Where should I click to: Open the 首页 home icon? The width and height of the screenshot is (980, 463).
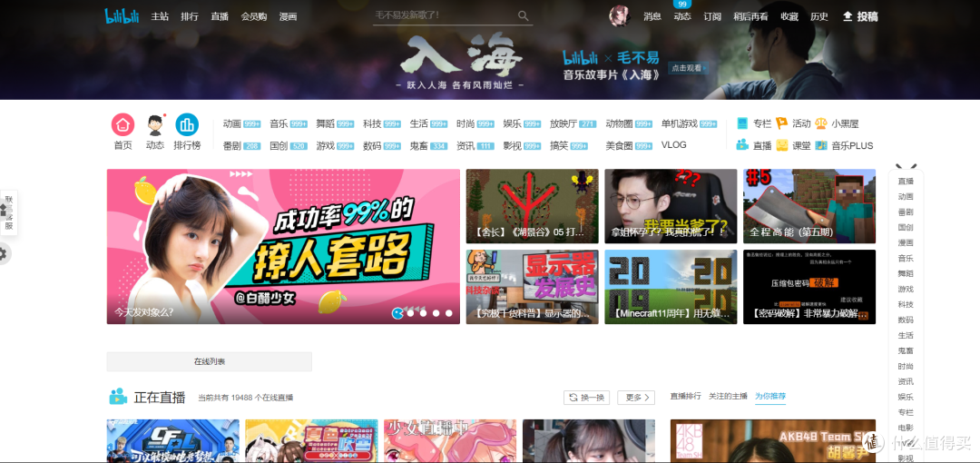(123, 124)
